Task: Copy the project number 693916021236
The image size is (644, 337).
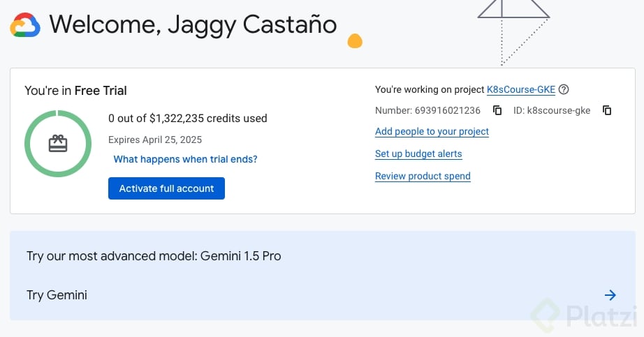Action: coord(497,110)
